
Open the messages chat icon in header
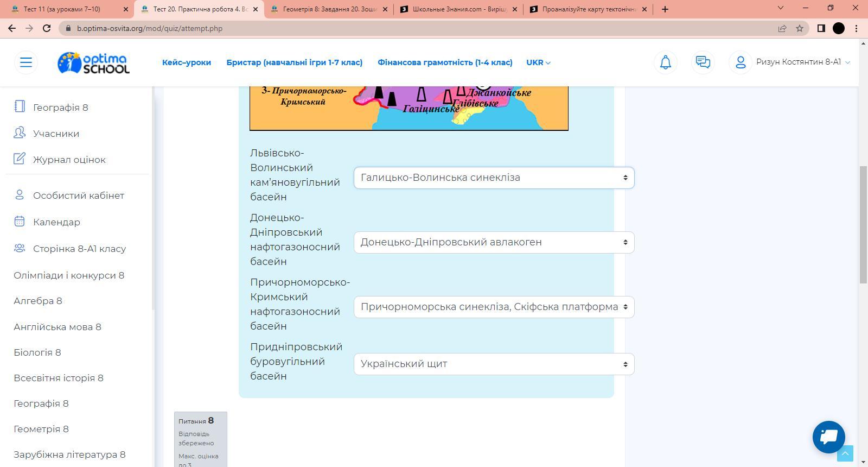703,62
